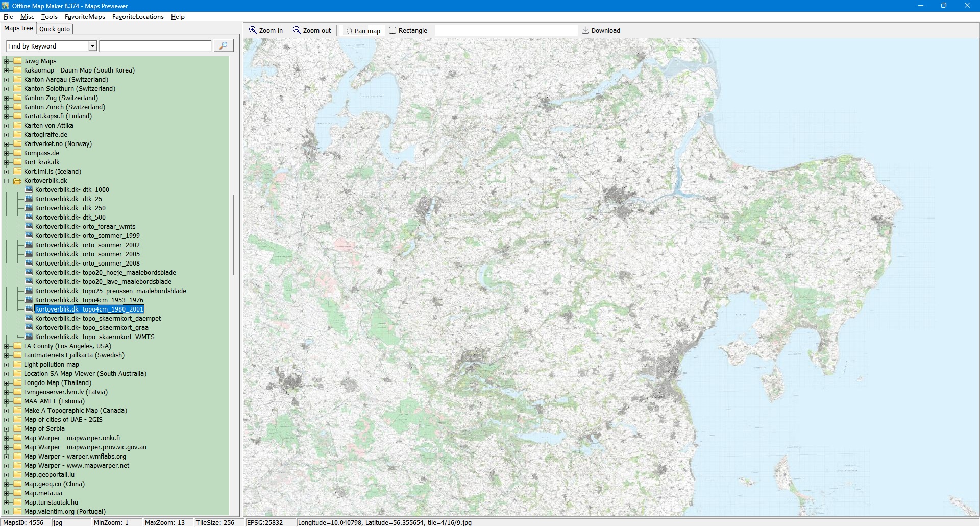Click the Download arrow icon
The height and width of the screenshot is (527, 980).
tap(585, 31)
